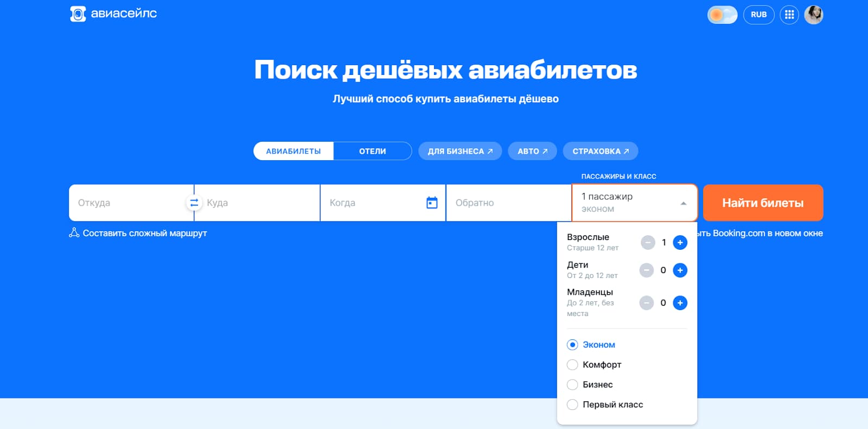
Task: Select the Бизнес class radio button
Action: click(x=572, y=384)
